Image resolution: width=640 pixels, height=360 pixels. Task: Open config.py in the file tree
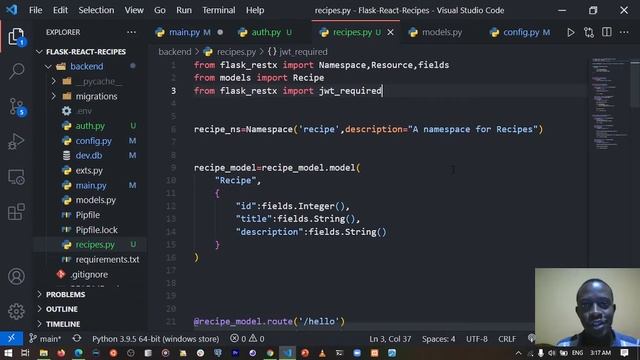tap(93, 141)
